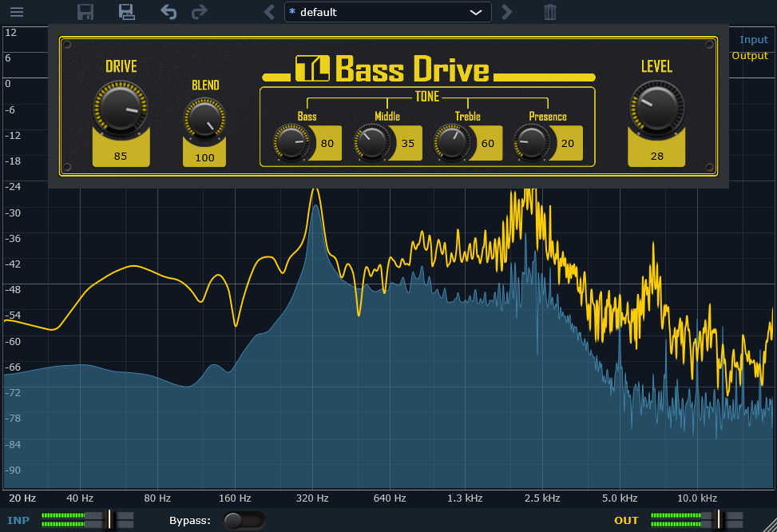Click the OUT output gain slider
777x532 pixels.
point(696,520)
